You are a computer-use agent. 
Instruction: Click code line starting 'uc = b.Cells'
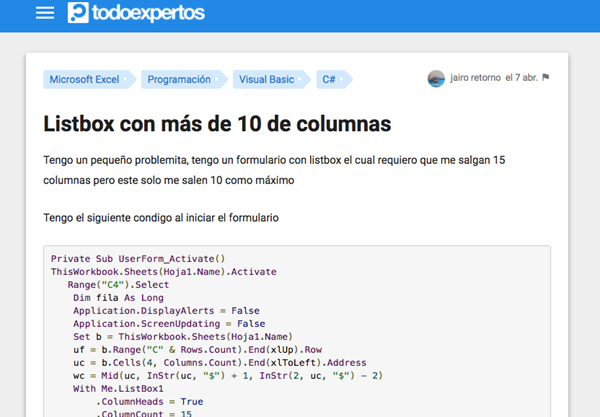click(x=220, y=363)
